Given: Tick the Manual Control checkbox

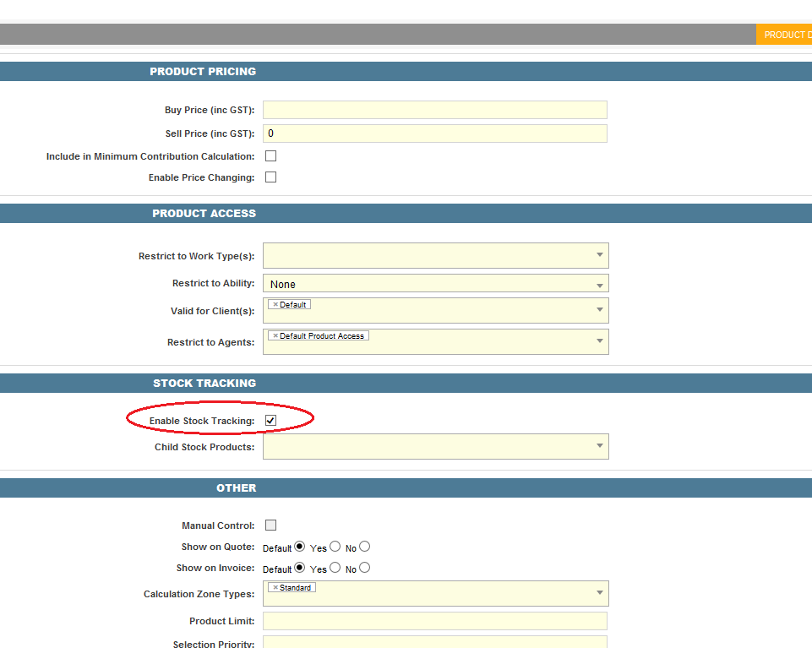Looking at the screenshot, I should [x=271, y=525].
